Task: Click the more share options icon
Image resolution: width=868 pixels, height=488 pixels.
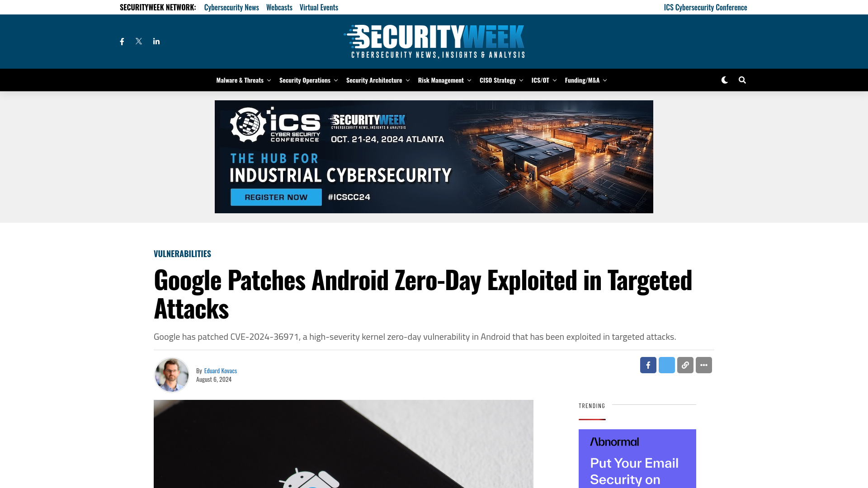Action: pyautogui.click(x=703, y=365)
